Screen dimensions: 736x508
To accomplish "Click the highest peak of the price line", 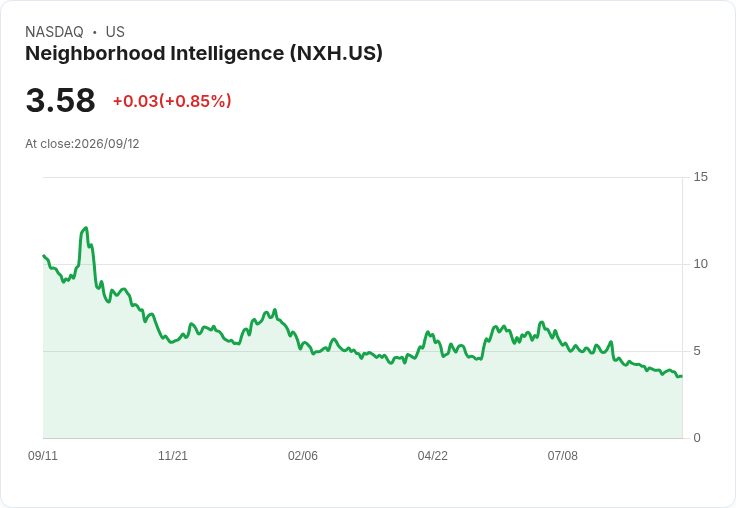I will click(85, 228).
